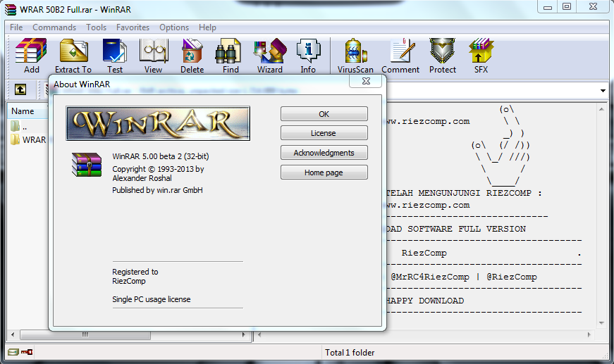This screenshot has height=364, width=614.
Task: Click the drive icon in status bar
Action: tap(13, 352)
